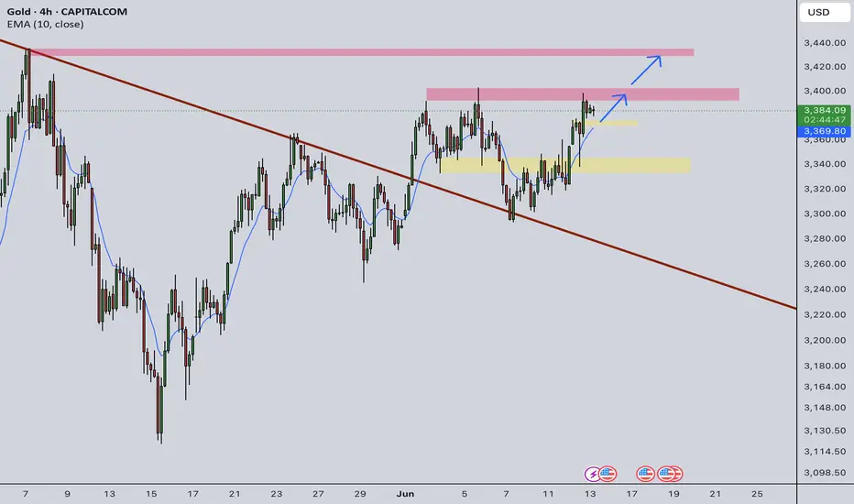
Task: Click the bar countdown timer 02:44:47
Action: (x=825, y=120)
